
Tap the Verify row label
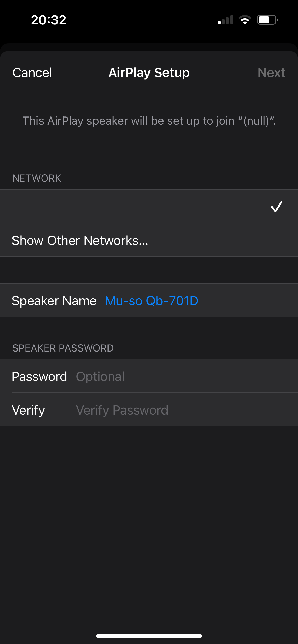(x=28, y=410)
